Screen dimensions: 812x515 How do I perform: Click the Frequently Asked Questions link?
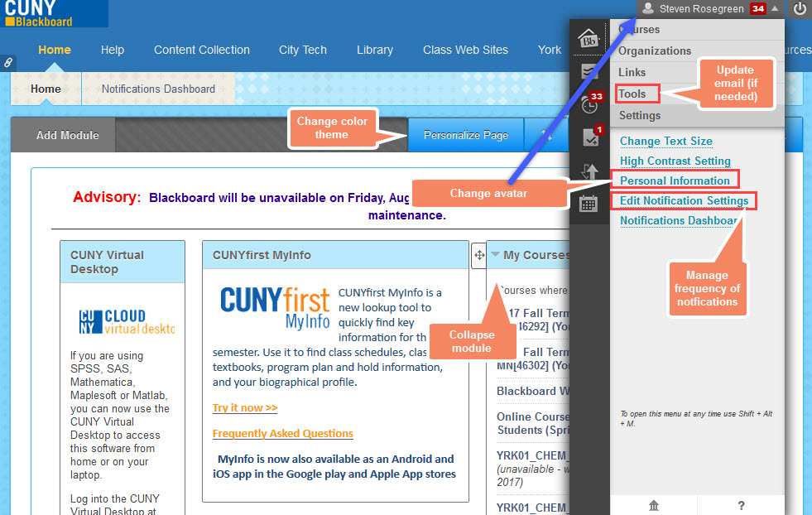click(x=283, y=433)
